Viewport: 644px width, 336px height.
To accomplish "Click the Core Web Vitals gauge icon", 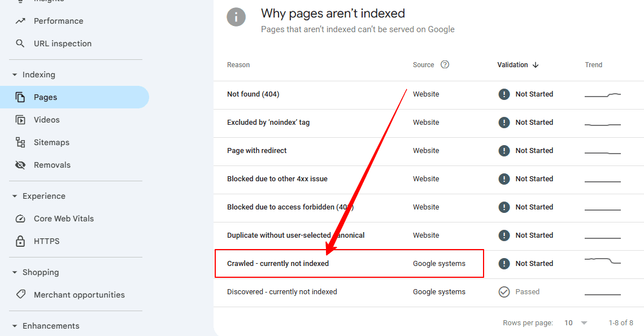I will 20,219.
